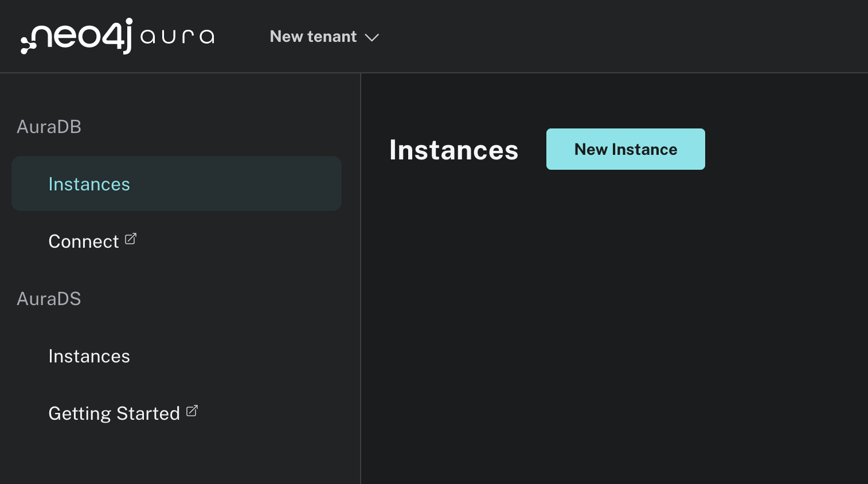Click the external-link icon beside Getting Started
This screenshot has height=484, width=868.
pyautogui.click(x=192, y=411)
